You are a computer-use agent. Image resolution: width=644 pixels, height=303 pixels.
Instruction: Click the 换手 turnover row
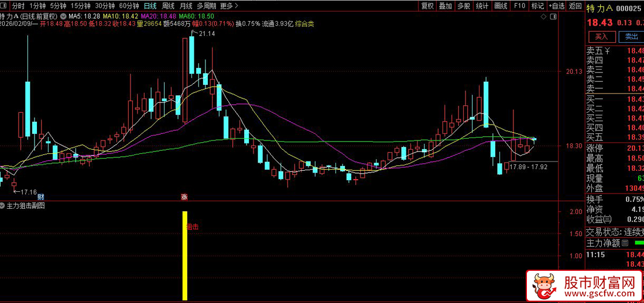(x=615, y=199)
